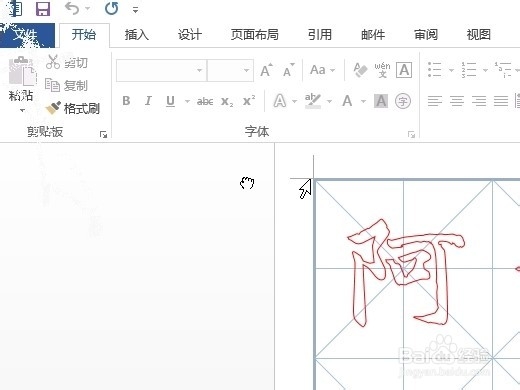Click the Enclose Characters 字 circle icon
The height and width of the screenshot is (390, 520).
coord(403,101)
